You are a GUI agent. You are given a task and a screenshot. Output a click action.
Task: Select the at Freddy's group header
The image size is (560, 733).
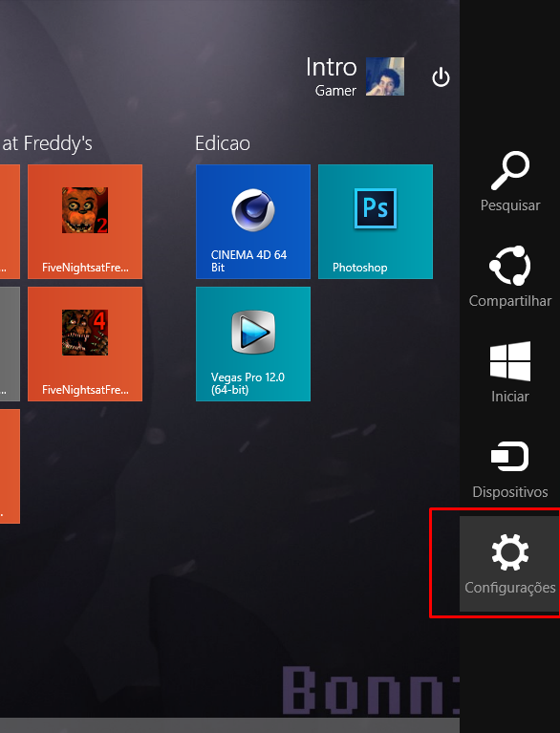click(47, 143)
